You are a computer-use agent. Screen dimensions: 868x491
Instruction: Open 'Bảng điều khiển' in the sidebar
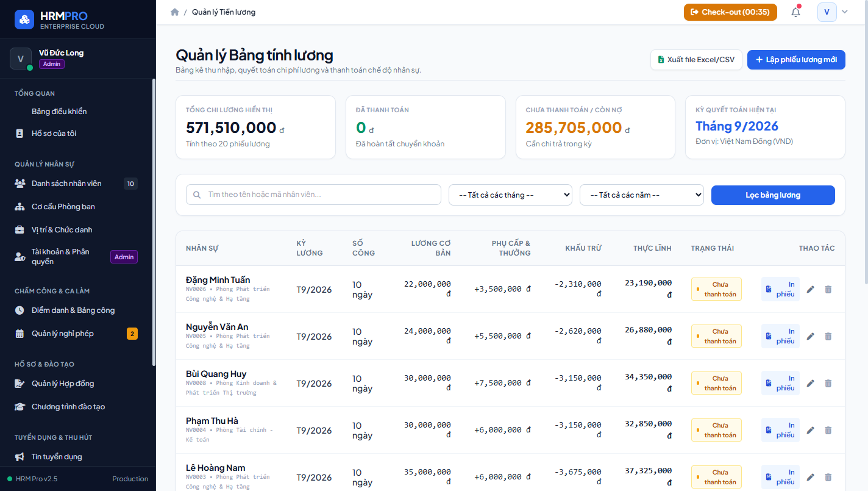pos(76,112)
